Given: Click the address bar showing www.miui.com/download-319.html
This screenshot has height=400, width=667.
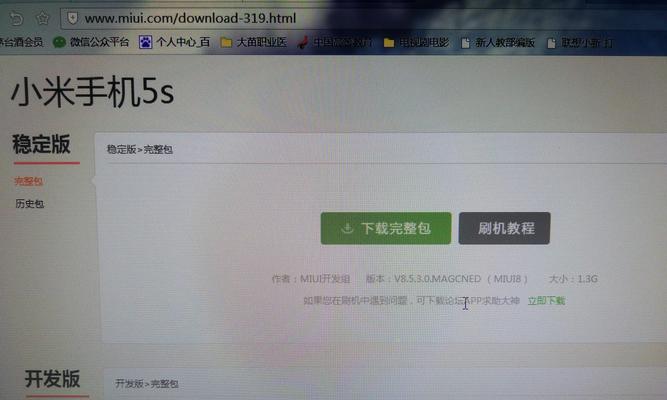Looking at the screenshot, I should click(364, 18).
